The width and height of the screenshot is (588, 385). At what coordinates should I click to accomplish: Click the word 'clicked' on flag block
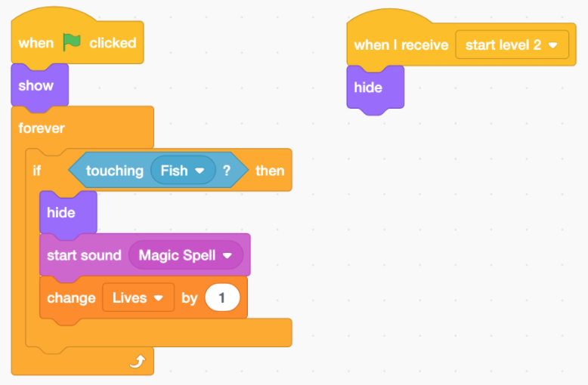(x=113, y=43)
